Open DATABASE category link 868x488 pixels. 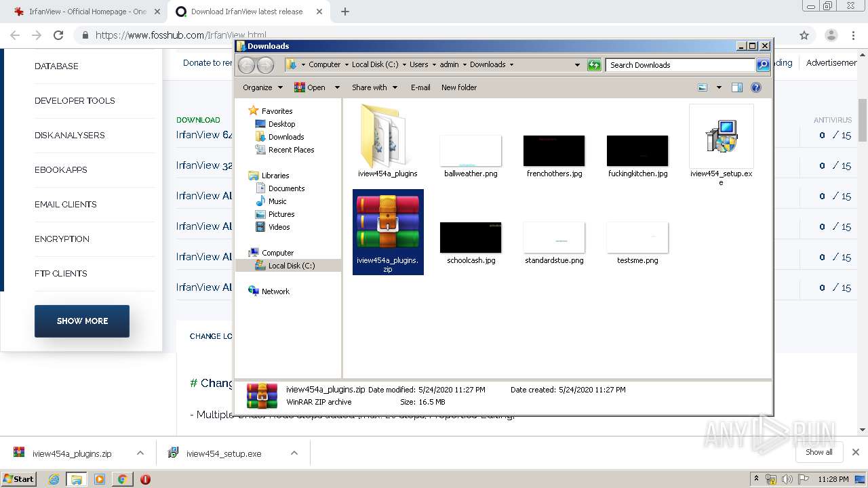coord(56,66)
